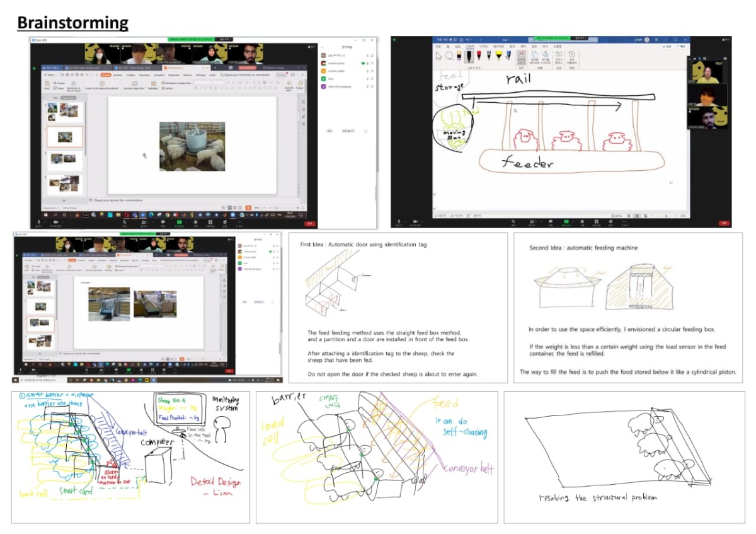Click green share screen button, rail sketch Zoom
This screenshot has width=756, height=534.
(x=566, y=222)
